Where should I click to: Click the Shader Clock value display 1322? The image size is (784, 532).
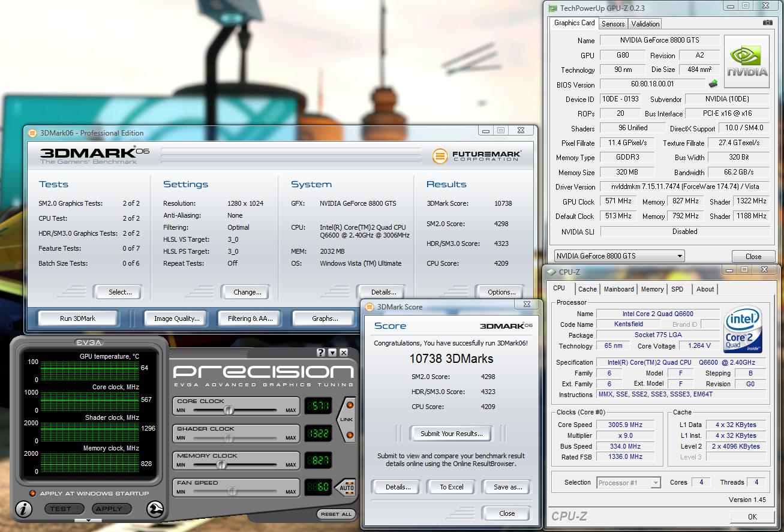pyautogui.click(x=318, y=434)
